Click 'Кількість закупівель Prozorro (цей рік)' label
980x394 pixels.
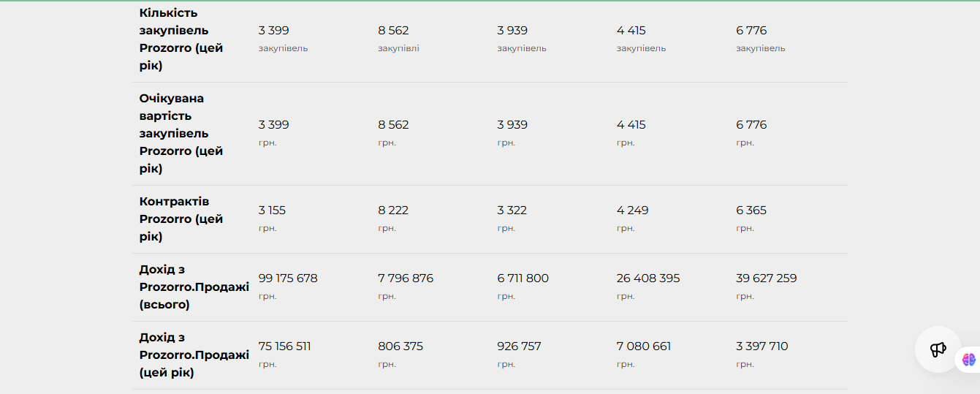click(x=181, y=39)
